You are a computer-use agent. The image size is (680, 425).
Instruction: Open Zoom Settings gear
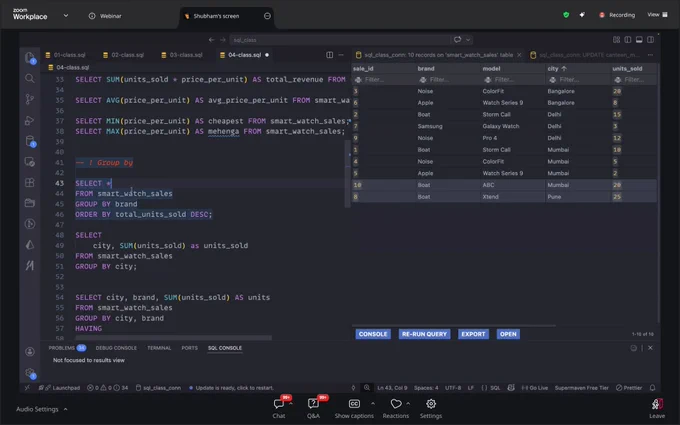(x=431, y=404)
